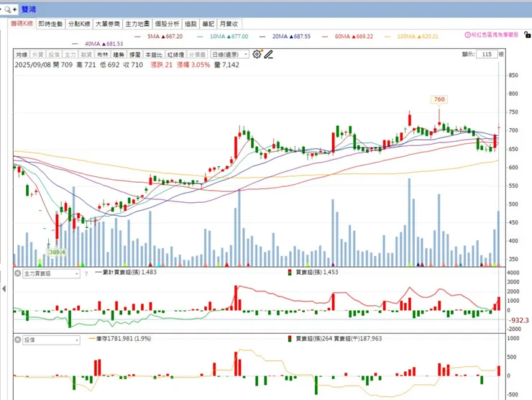
Task: Click the pink info circle icon
Action: 467,35
